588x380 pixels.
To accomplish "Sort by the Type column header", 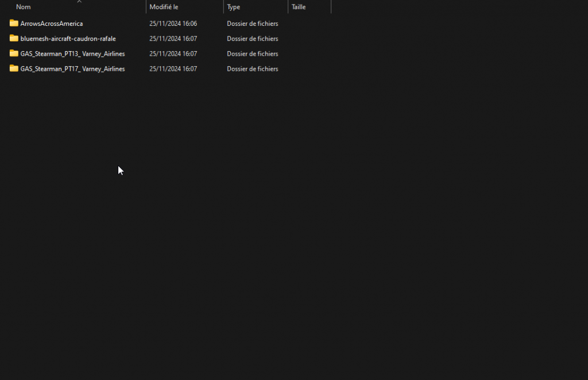I will pos(234,7).
